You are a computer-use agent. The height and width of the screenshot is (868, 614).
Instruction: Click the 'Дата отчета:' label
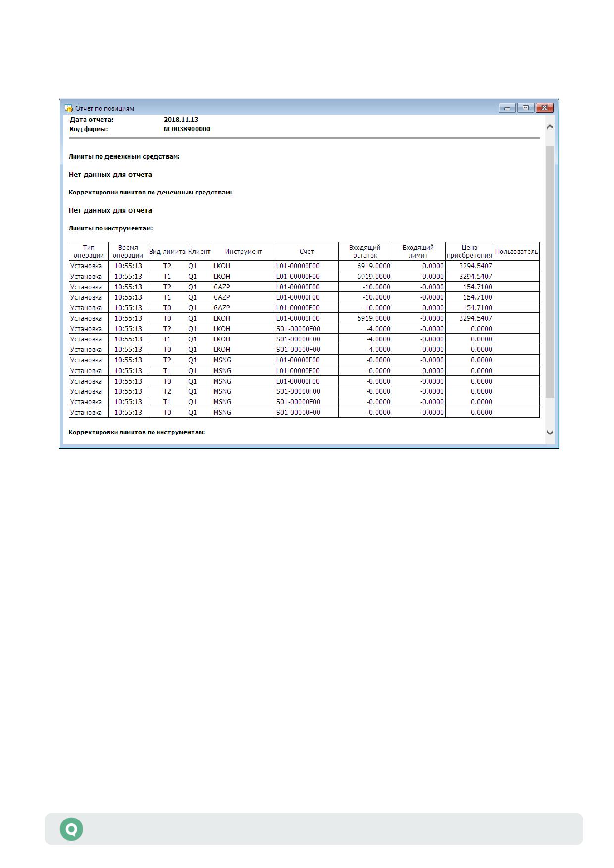92,119
